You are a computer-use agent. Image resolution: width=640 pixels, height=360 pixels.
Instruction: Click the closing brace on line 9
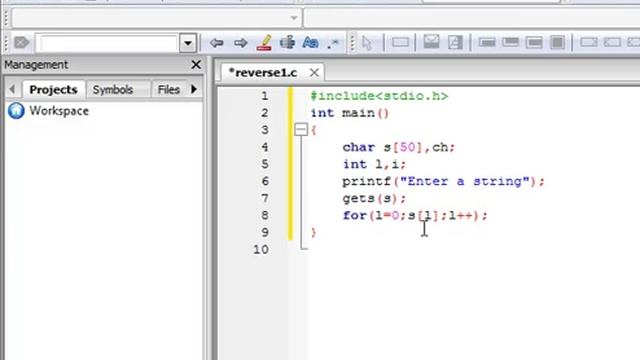point(313,232)
